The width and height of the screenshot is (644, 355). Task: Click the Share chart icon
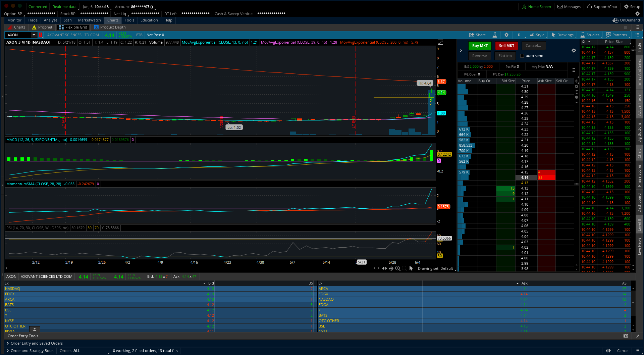coord(477,35)
